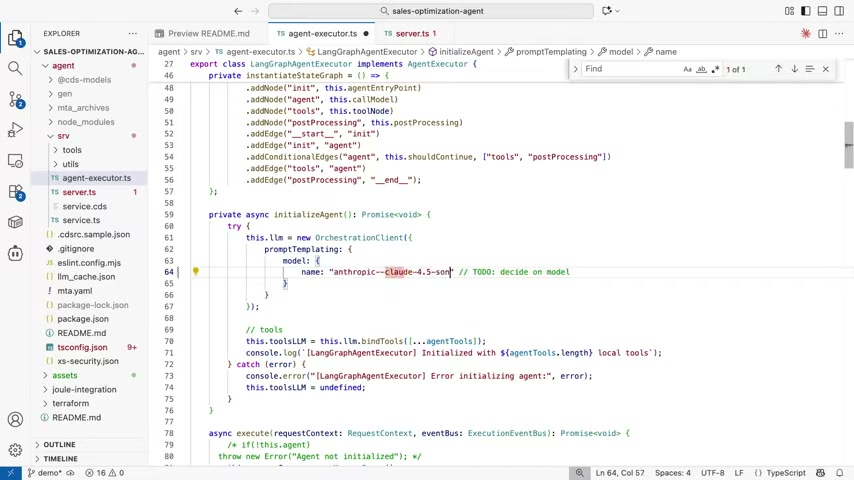
Task: Open package.json in the file tree
Action: (83, 319)
